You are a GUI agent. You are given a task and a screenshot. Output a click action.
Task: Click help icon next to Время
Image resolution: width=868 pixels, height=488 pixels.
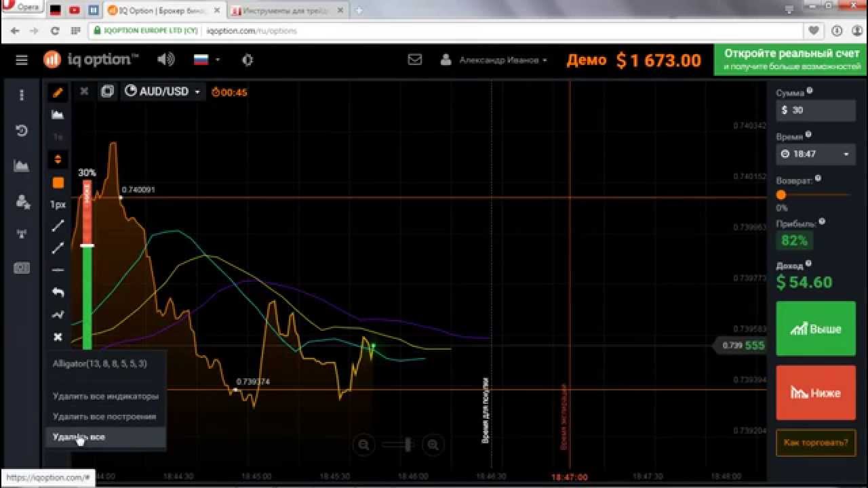tap(809, 134)
